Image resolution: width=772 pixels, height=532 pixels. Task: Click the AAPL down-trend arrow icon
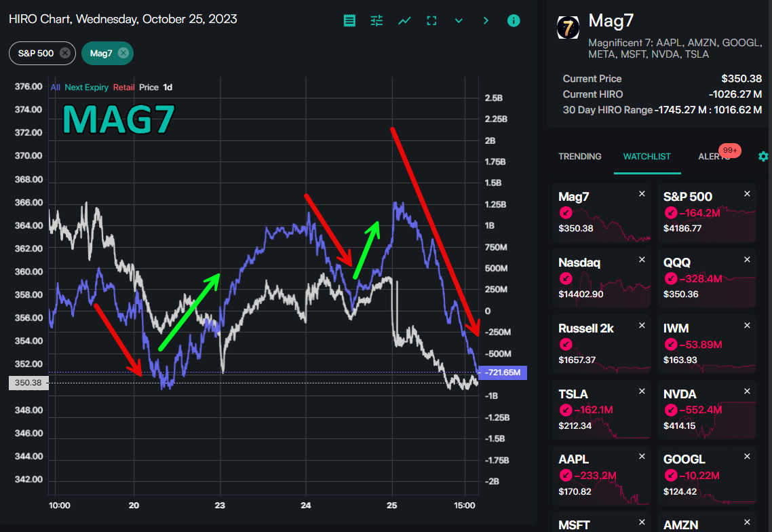pos(566,476)
